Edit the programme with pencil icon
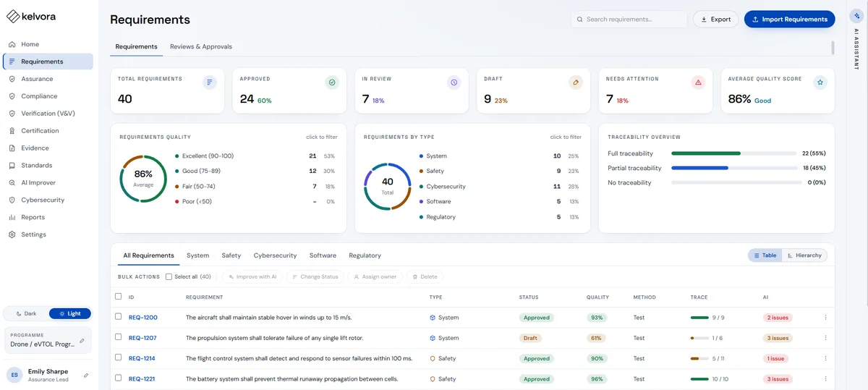The image size is (868, 390). tap(82, 340)
